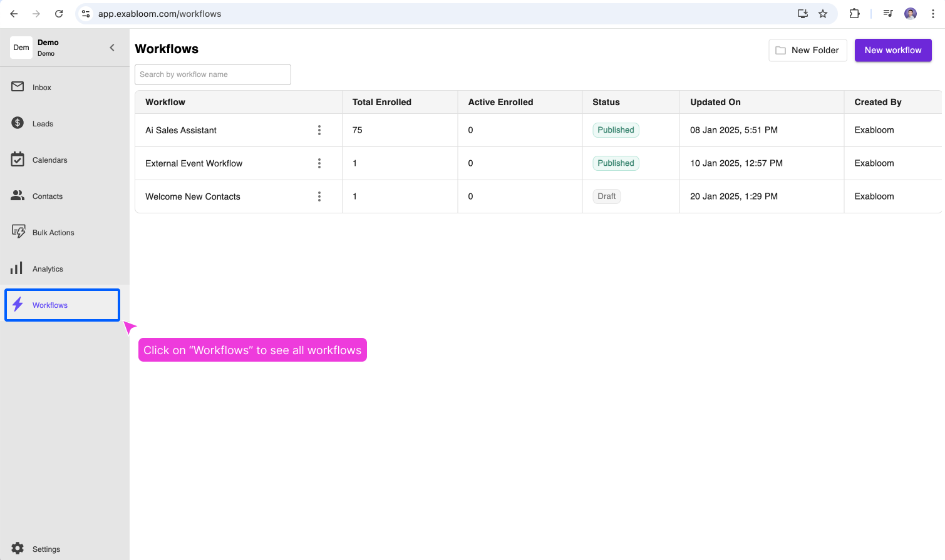Select the Contacts people icon
The width and height of the screenshot is (945, 560).
[18, 196]
